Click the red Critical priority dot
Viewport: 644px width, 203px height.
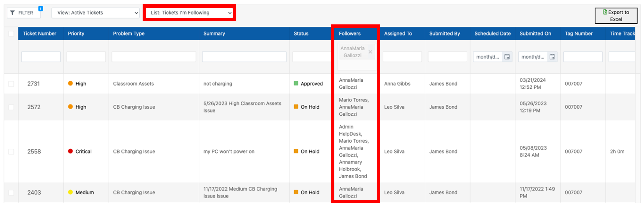70,151
